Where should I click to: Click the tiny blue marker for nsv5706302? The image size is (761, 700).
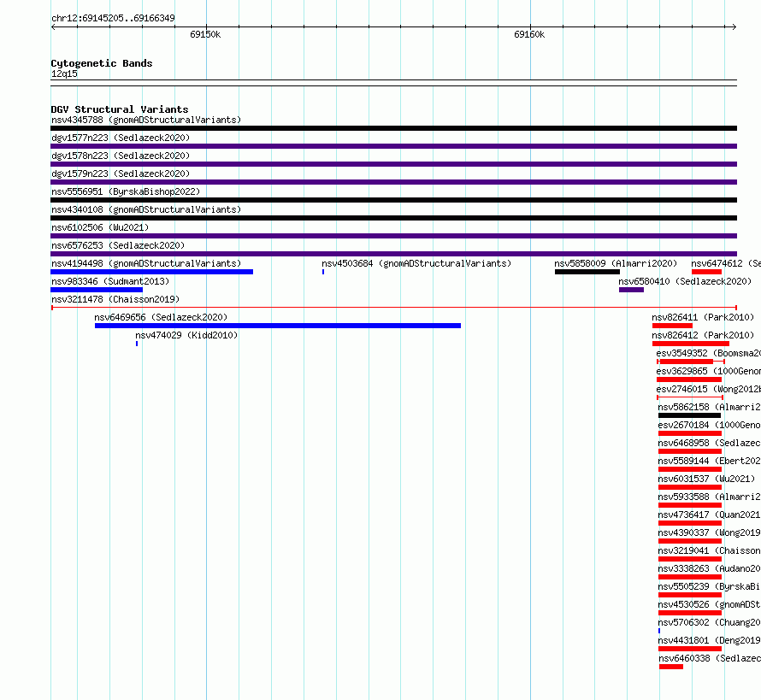[x=659, y=631]
